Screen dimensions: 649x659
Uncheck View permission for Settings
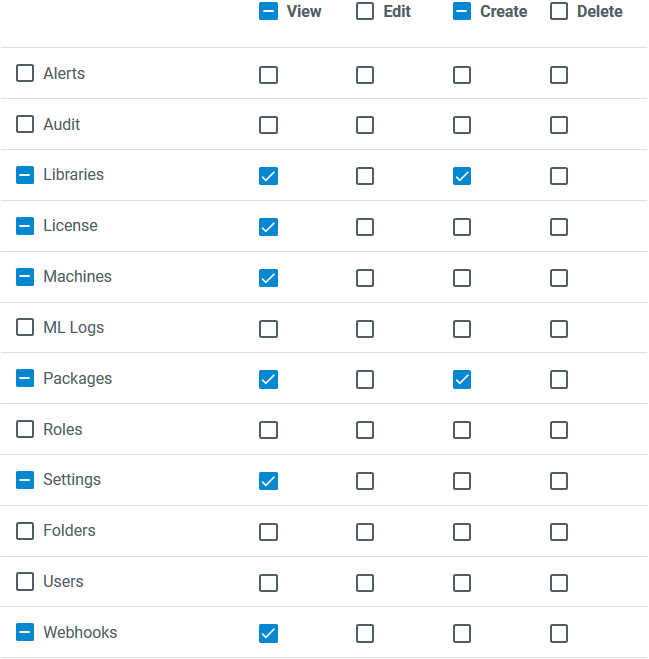click(268, 481)
